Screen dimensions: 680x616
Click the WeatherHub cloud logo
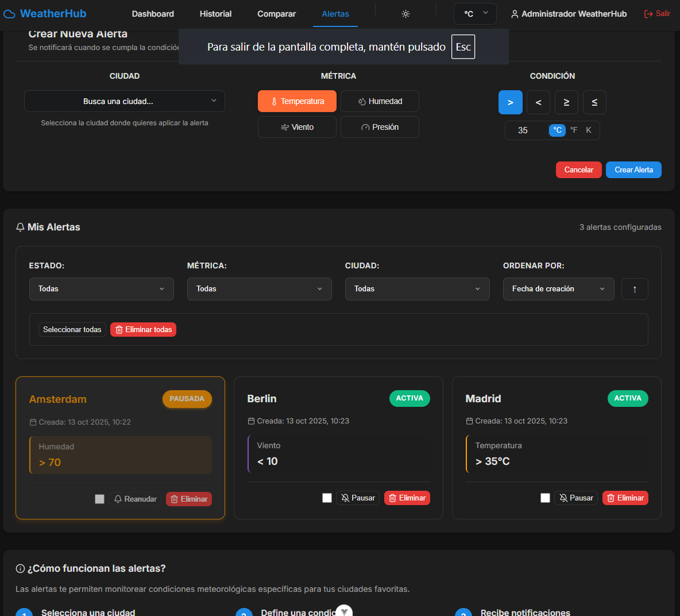10,14
